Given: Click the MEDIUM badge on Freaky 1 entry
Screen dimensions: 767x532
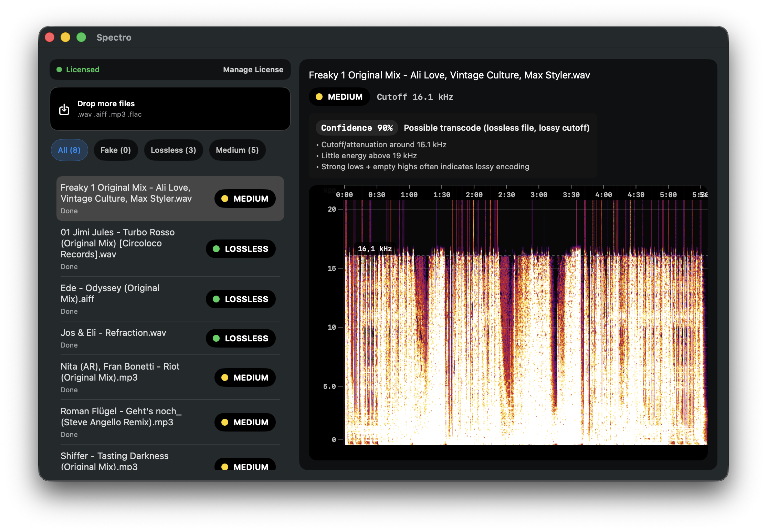Looking at the screenshot, I should pyautogui.click(x=245, y=199).
